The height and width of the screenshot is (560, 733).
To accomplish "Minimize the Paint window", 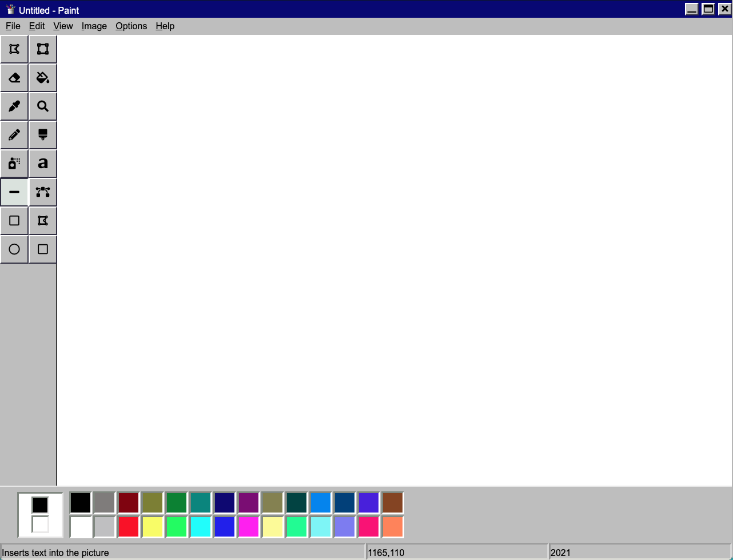I will click(x=692, y=9).
